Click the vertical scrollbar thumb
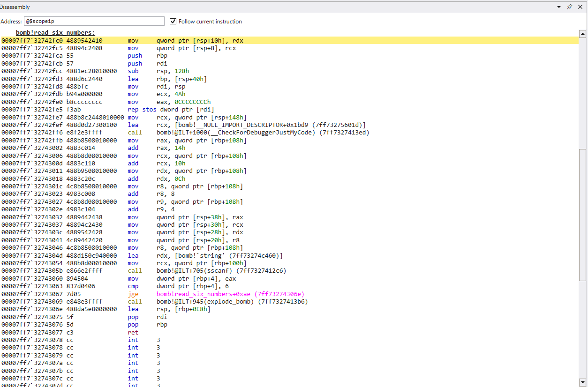The width and height of the screenshot is (588, 387). tap(582, 215)
